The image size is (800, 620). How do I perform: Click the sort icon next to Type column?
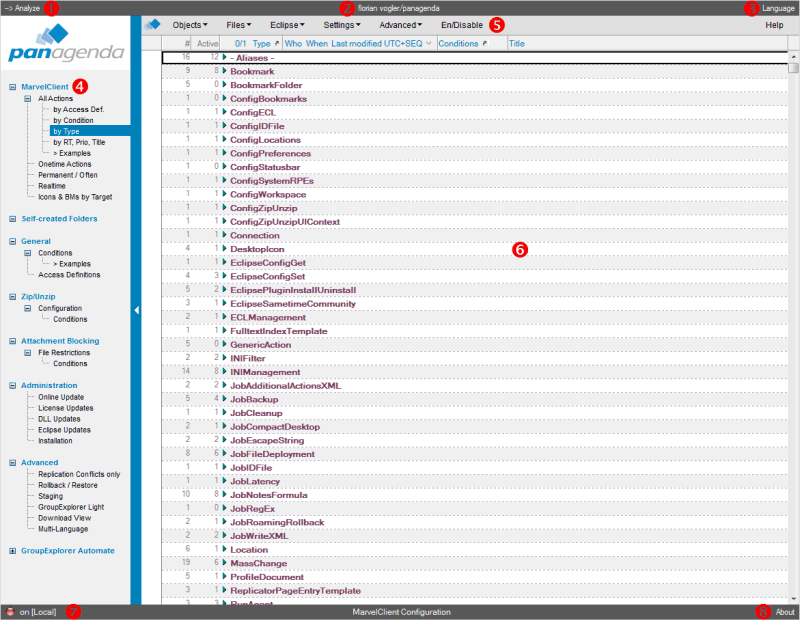[276, 44]
